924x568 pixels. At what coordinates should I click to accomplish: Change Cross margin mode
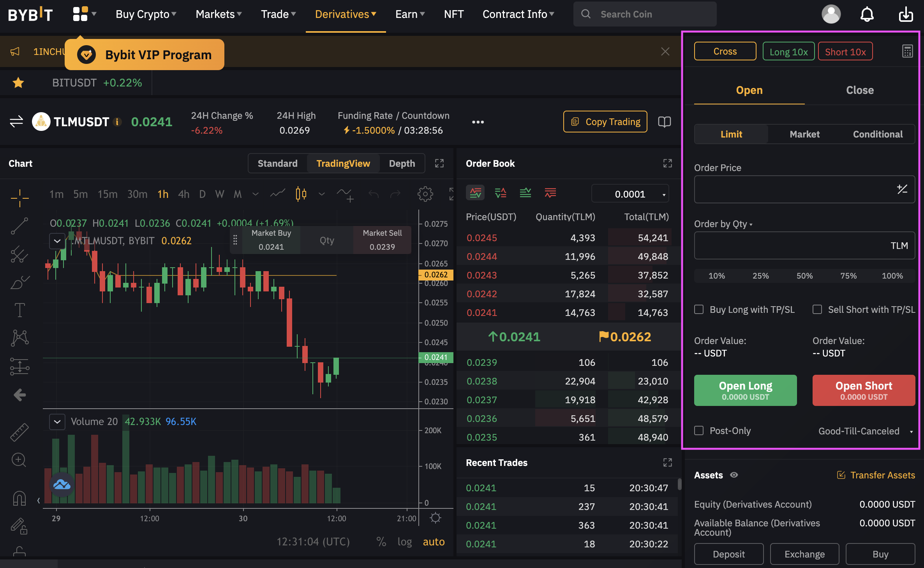click(725, 51)
